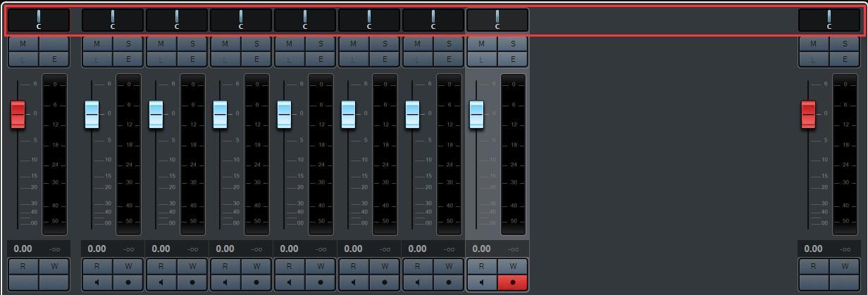Solo the highlighted selected channel
Image resolution: width=868 pixels, height=295 pixels.
pos(512,44)
